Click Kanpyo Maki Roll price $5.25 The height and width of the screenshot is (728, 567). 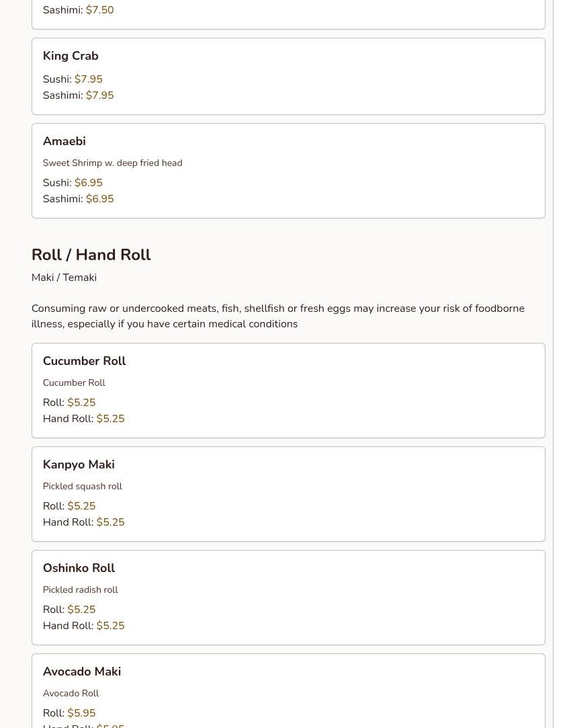point(81,506)
